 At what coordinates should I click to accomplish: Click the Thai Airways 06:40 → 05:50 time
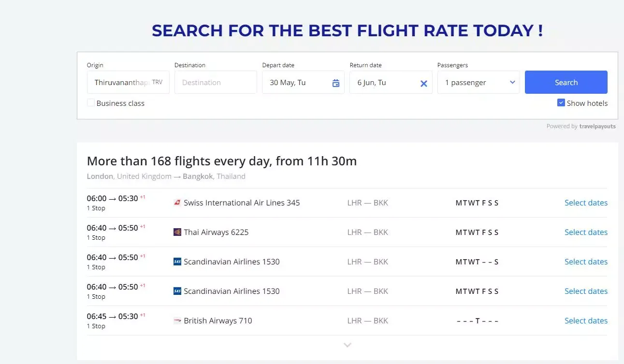click(x=113, y=228)
